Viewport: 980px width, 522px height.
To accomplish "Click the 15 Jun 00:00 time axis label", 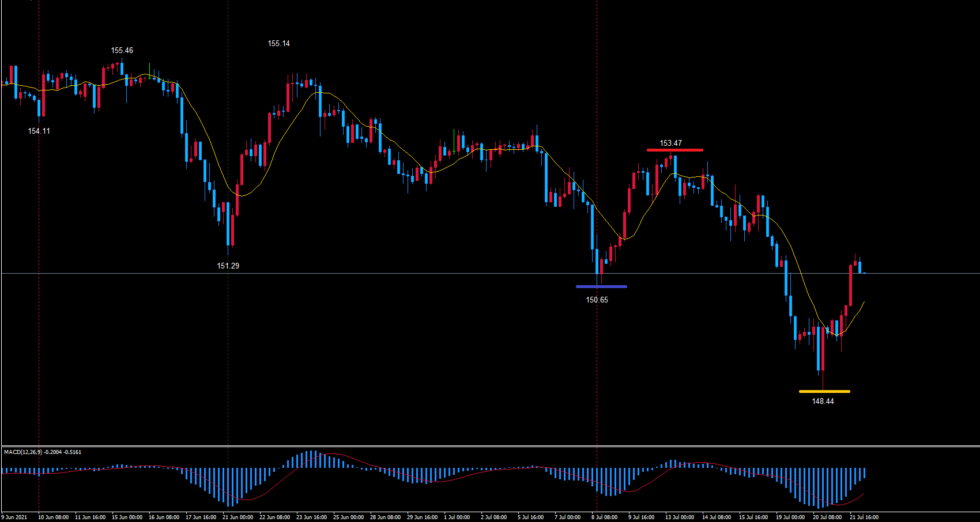I will (127, 517).
